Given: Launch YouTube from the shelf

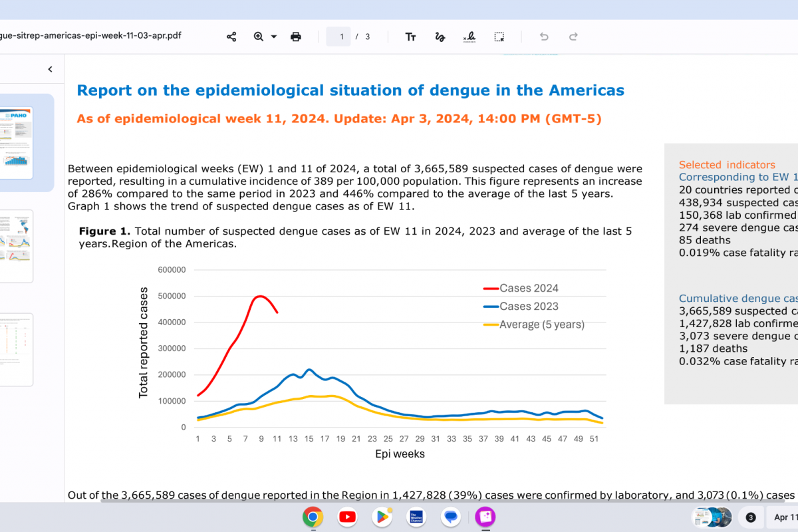Looking at the screenshot, I should coord(347,517).
